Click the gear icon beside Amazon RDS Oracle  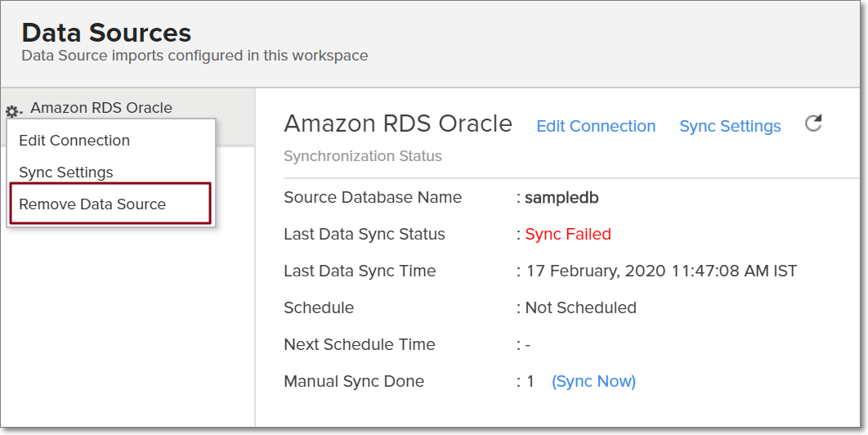14,111
